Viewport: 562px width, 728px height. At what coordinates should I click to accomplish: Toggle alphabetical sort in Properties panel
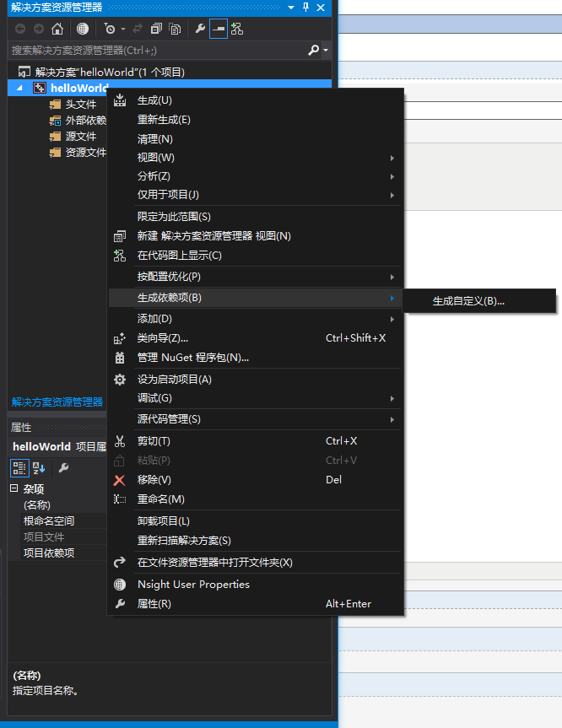point(39,468)
